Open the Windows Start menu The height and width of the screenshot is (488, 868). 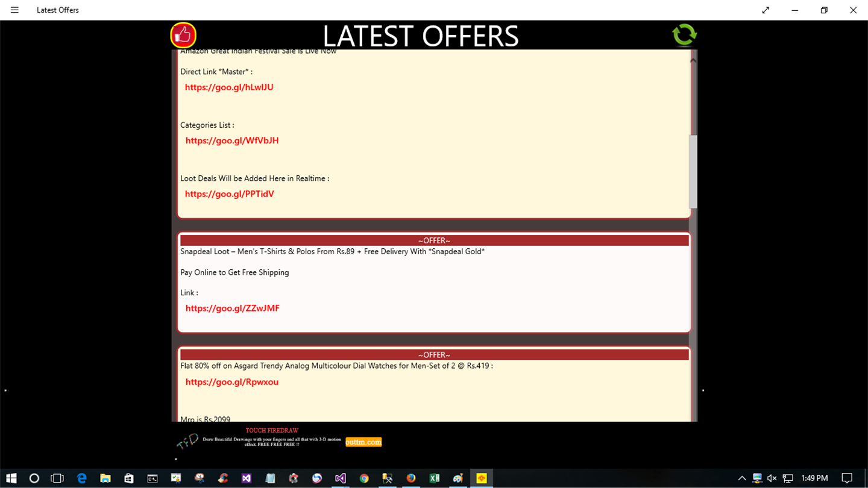pyautogui.click(x=11, y=478)
